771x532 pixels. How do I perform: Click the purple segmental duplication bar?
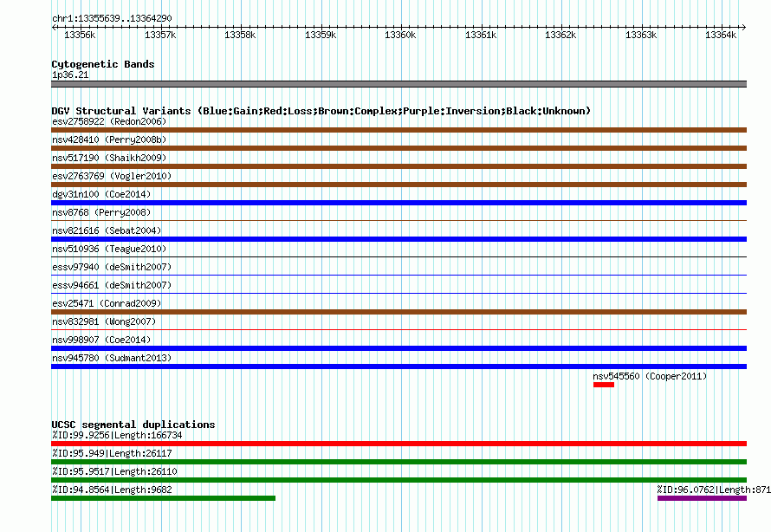coord(703,498)
